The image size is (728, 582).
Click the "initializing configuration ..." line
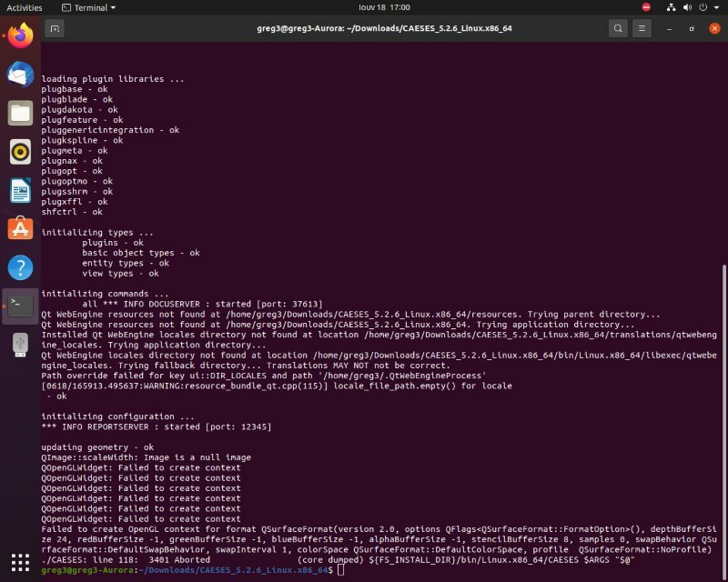[118, 416]
